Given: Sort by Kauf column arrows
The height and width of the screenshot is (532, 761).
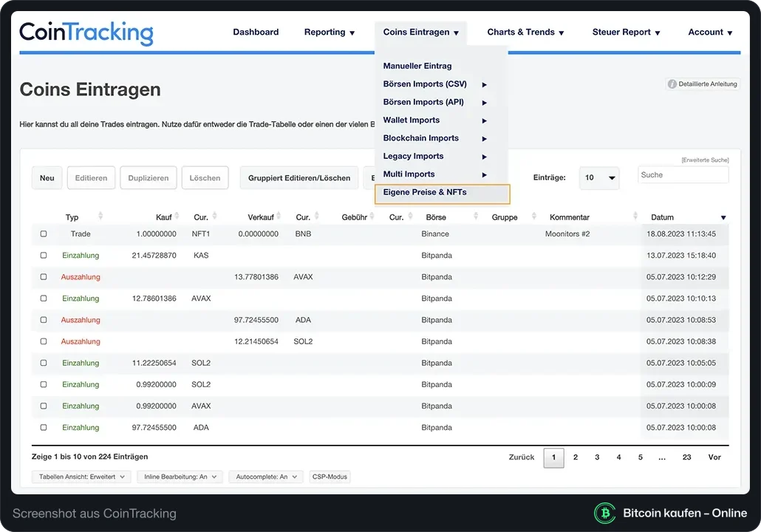Looking at the screenshot, I should [x=177, y=216].
